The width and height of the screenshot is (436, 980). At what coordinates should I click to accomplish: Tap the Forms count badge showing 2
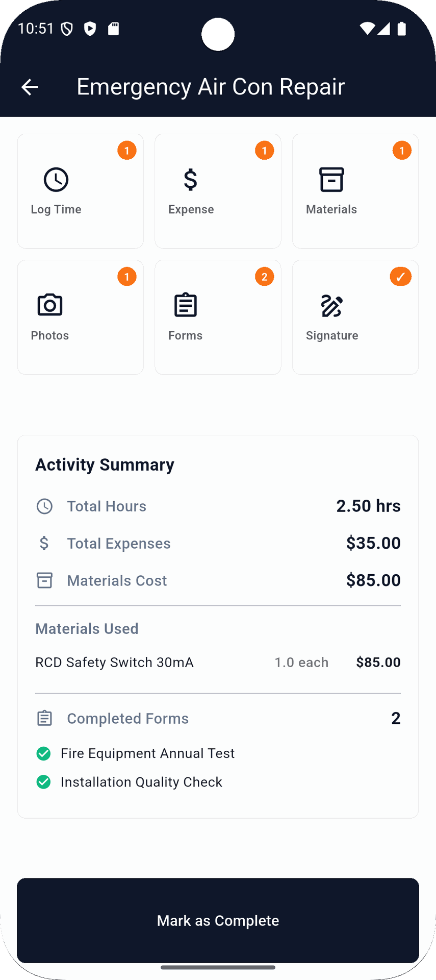[264, 277]
